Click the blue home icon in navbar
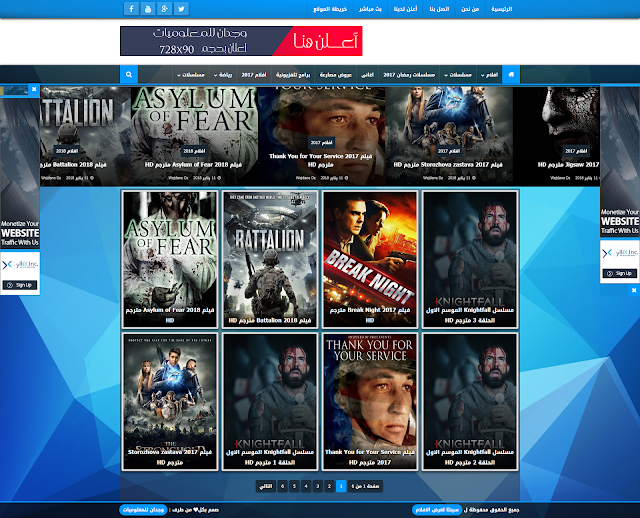 tap(512, 75)
